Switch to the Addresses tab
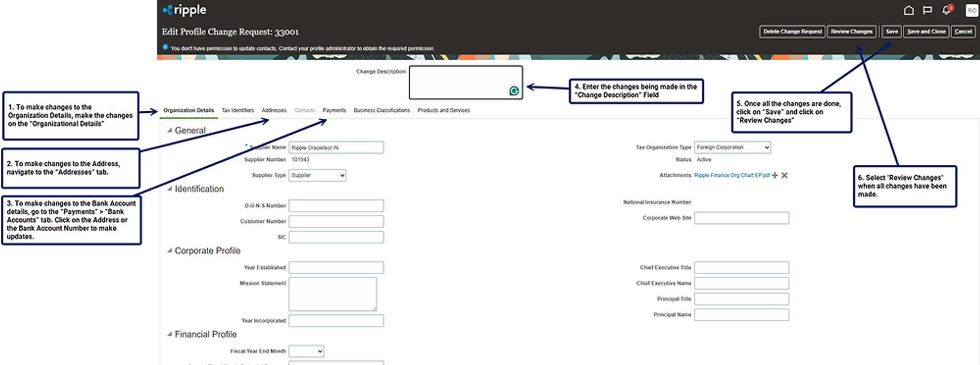The image size is (980, 365). [x=274, y=110]
